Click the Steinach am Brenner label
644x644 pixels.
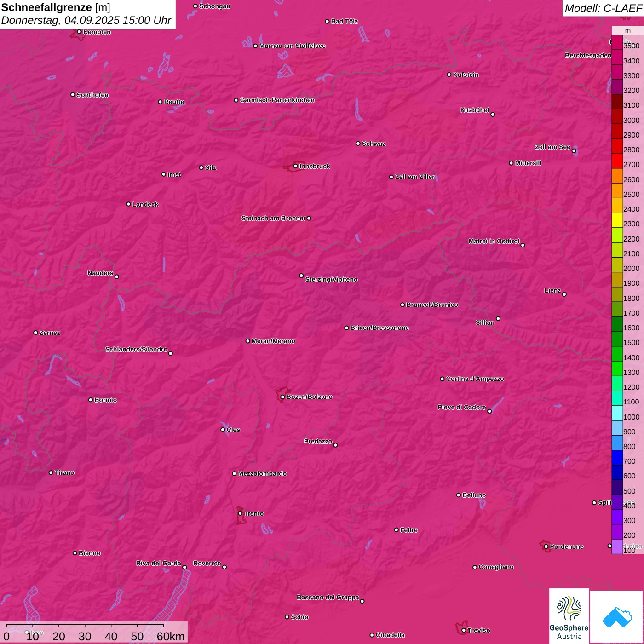click(273, 218)
